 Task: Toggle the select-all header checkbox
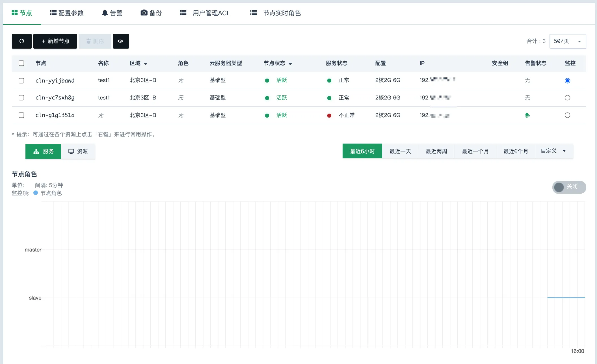pos(21,63)
